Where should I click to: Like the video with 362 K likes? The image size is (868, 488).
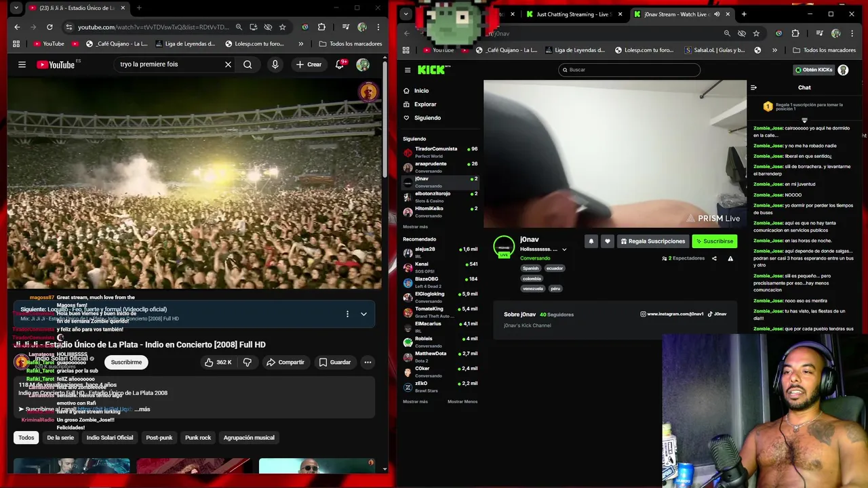point(218,362)
